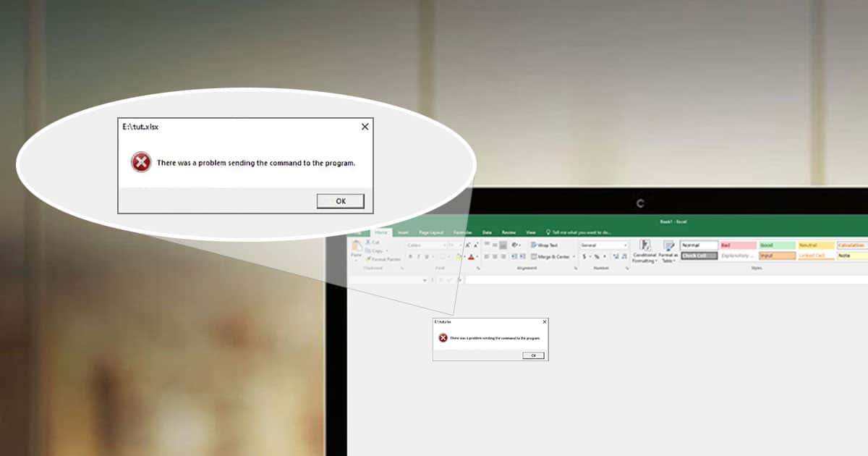Screen dimensions: 868x456
Task: Apply the Linked Cell style
Action: pos(816,256)
